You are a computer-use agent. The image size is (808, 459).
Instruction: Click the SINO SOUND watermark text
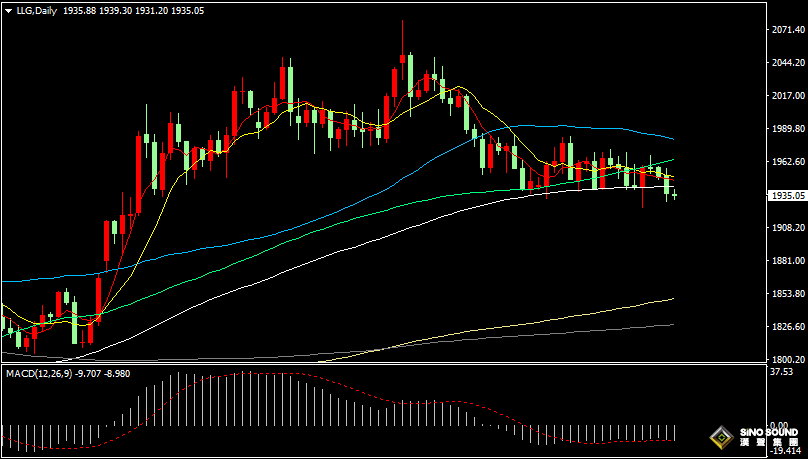click(x=769, y=432)
